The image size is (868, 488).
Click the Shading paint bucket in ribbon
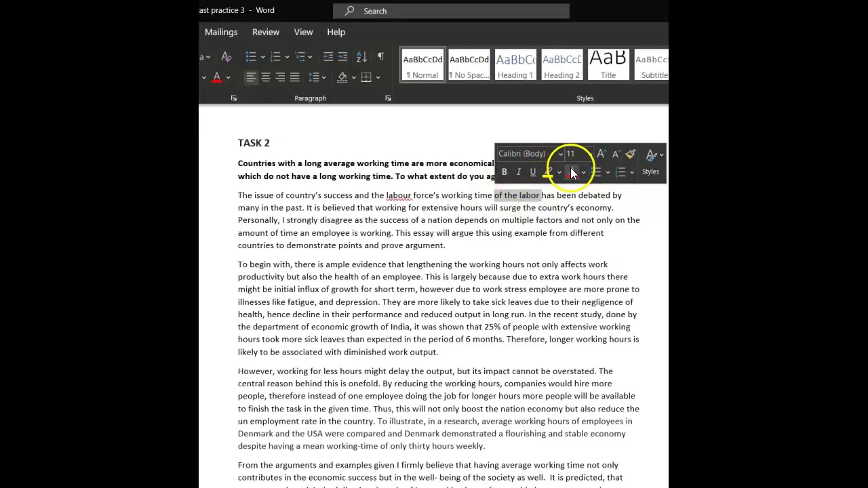click(x=342, y=77)
